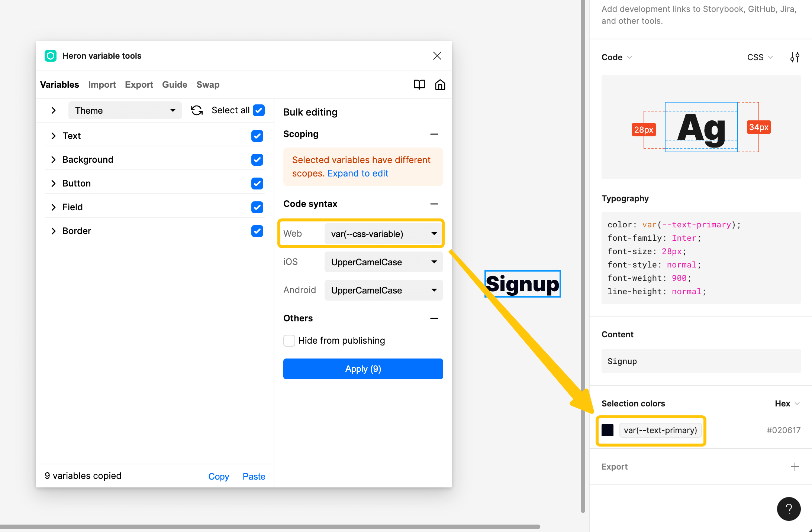The height and width of the screenshot is (532, 812).
Task: Switch to the Swap tab
Action: [207, 84]
